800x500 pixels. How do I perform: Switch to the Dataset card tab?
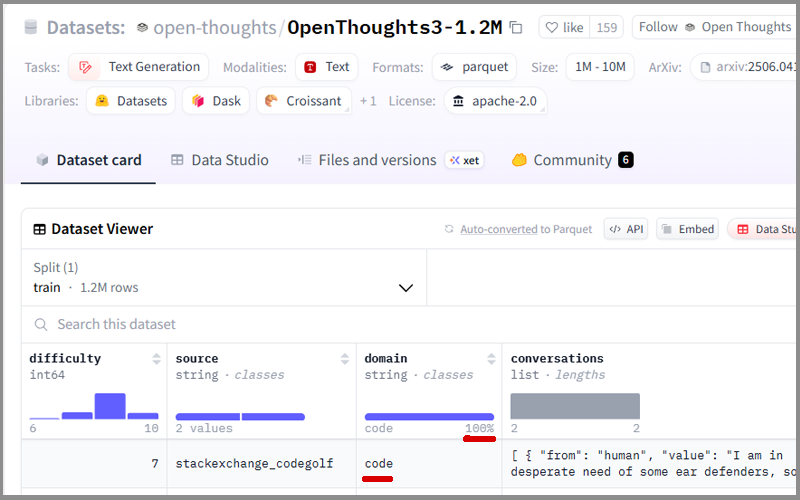pyautogui.click(x=88, y=160)
